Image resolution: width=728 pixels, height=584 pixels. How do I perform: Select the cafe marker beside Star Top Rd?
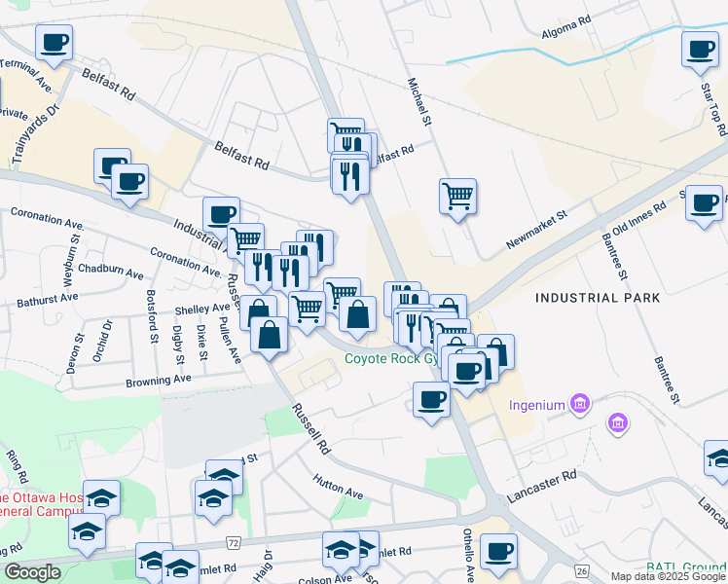[x=699, y=51]
